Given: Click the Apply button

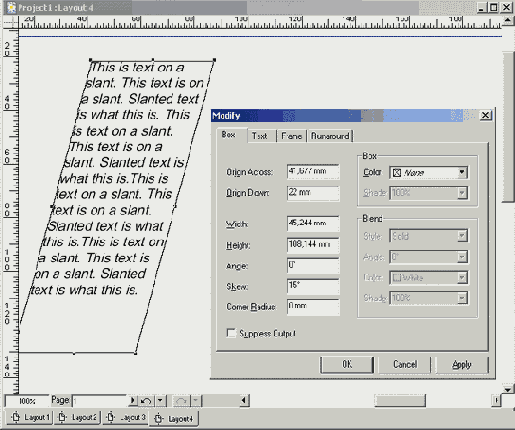Looking at the screenshot, I should (x=462, y=364).
